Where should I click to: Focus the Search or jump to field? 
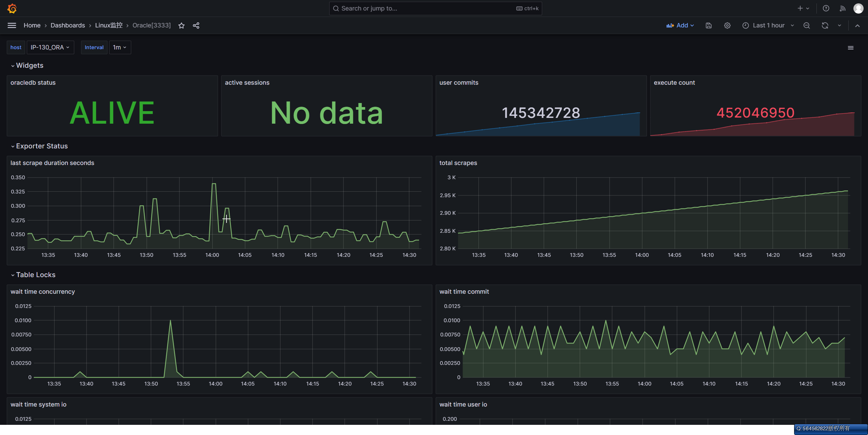pos(427,8)
